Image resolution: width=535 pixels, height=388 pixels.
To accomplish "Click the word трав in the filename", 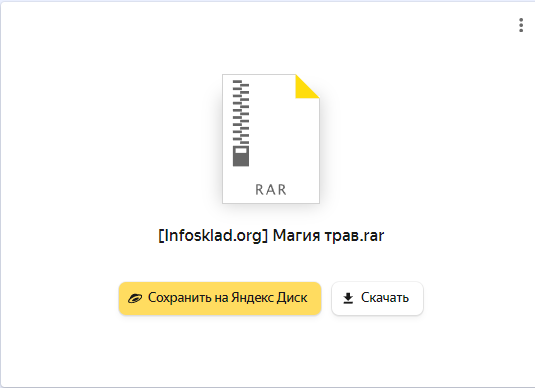I will click(342, 236).
